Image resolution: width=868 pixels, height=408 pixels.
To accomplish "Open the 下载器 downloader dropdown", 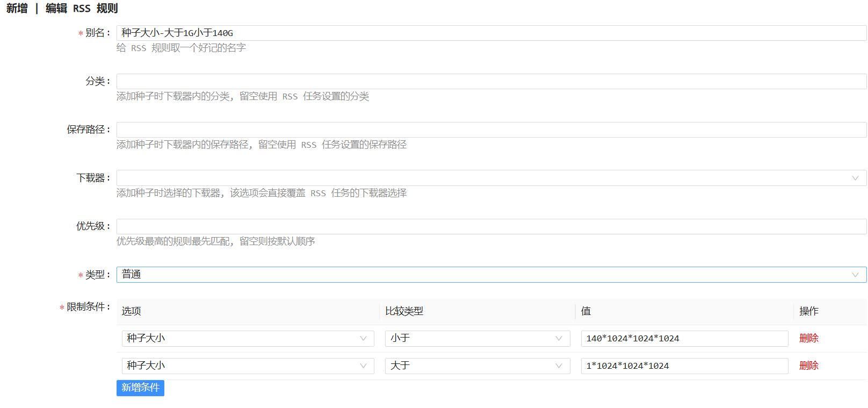I will tap(483, 178).
